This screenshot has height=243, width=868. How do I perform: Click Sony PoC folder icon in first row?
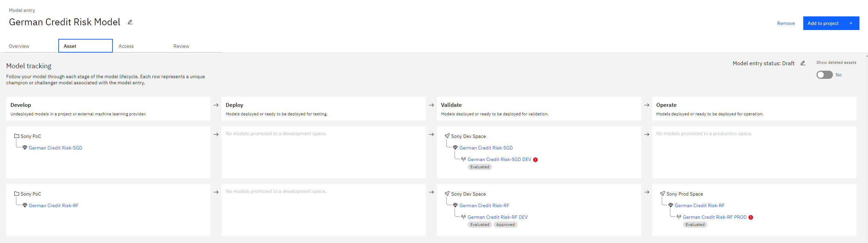coord(17,136)
